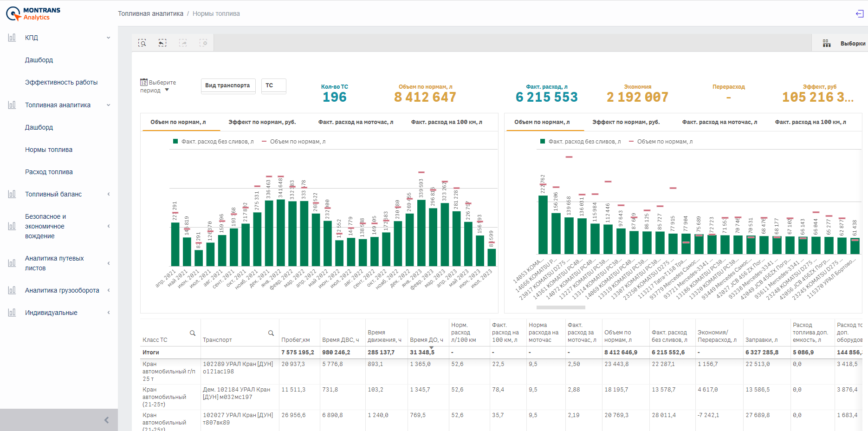Click the Аналитика путевых листов icon

click(x=12, y=263)
